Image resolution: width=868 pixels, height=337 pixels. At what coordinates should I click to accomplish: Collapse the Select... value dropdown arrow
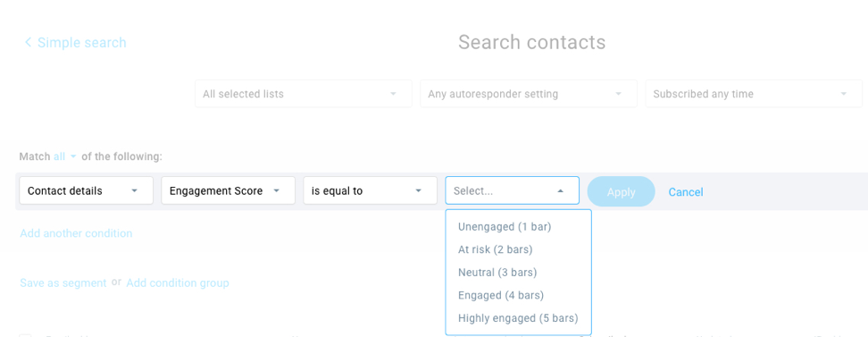[x=560, y=190]
